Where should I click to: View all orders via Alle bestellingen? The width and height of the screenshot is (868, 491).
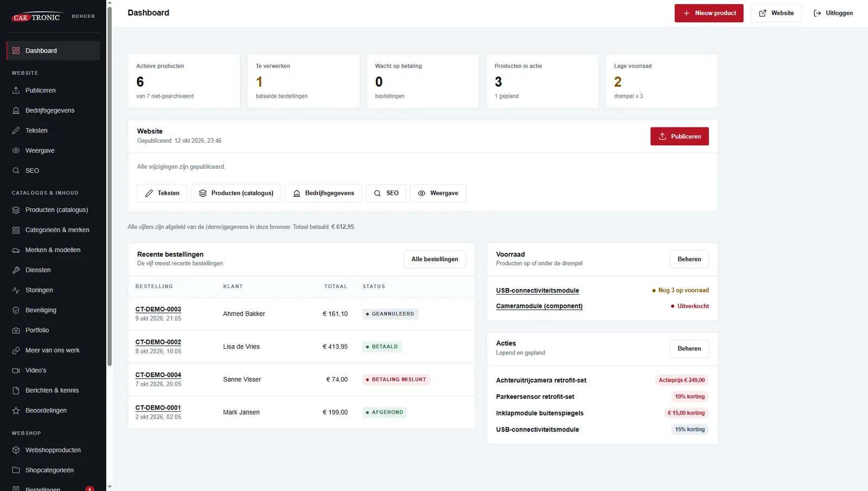point(435,259)
